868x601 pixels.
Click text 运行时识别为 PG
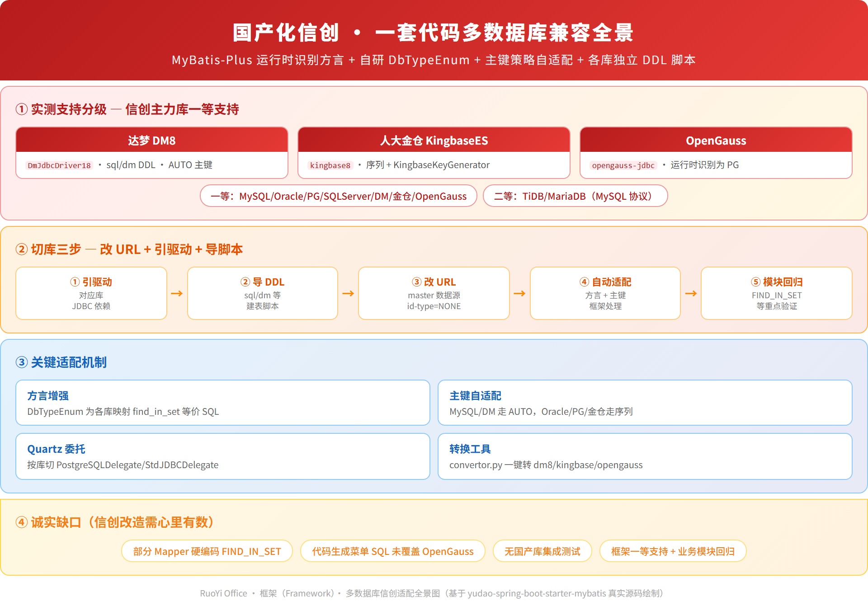(705, 165)
